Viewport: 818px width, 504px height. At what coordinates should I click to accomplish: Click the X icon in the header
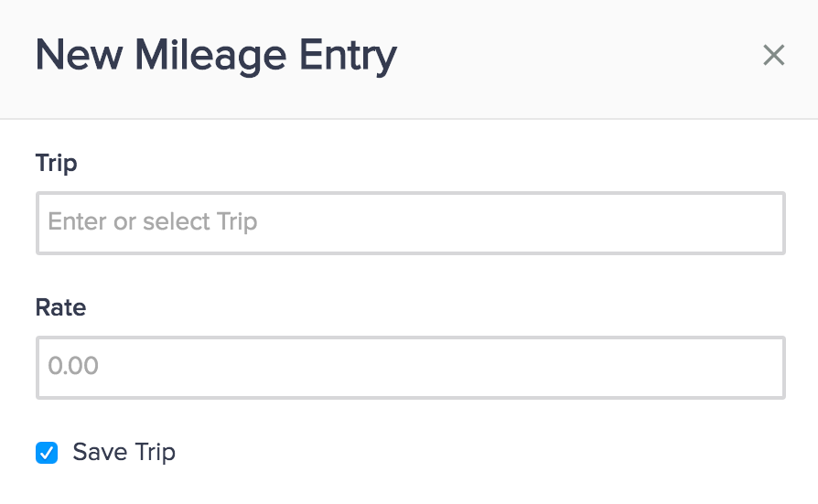[773, 56]
